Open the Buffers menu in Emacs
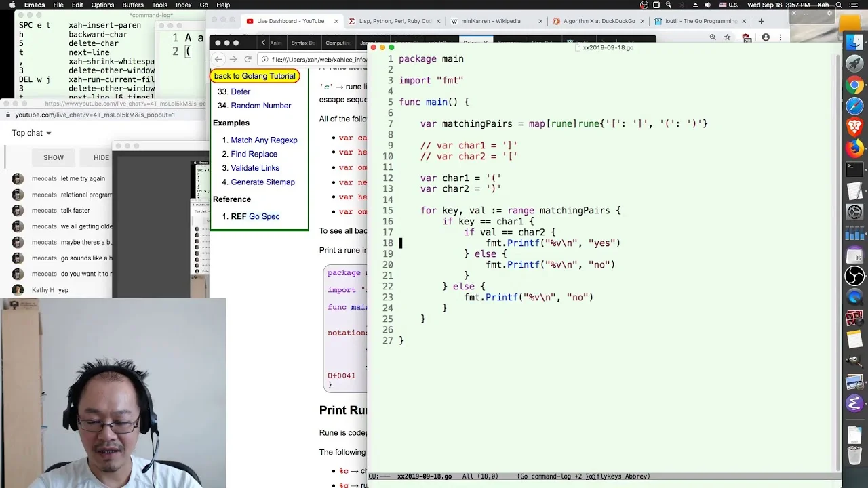 coord(133,5)
